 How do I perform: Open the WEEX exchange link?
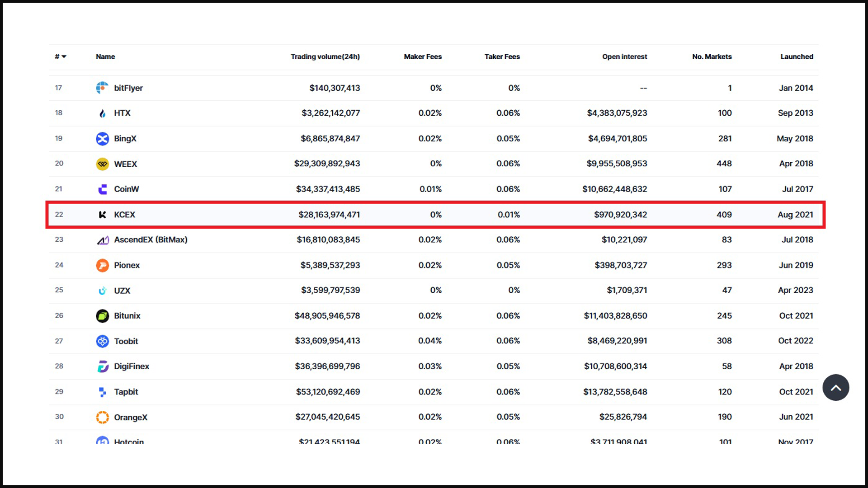point(125,164)
